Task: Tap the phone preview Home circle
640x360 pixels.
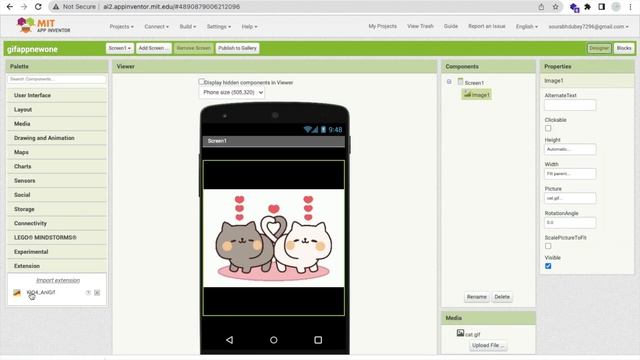Action: pos(273,340)
